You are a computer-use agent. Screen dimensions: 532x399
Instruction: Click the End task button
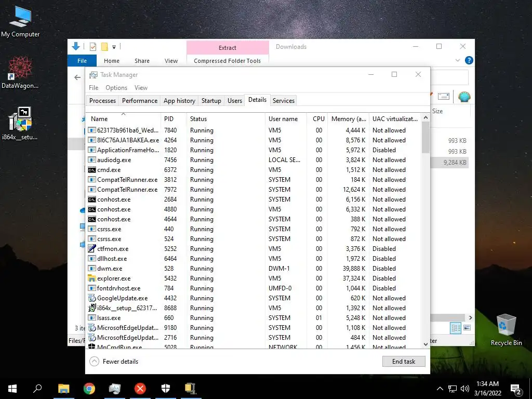tap(404, 362)
